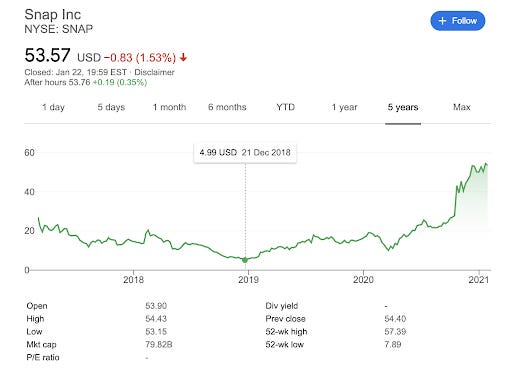
Task: Show the YTD chart range
Action: coord(286,107)
